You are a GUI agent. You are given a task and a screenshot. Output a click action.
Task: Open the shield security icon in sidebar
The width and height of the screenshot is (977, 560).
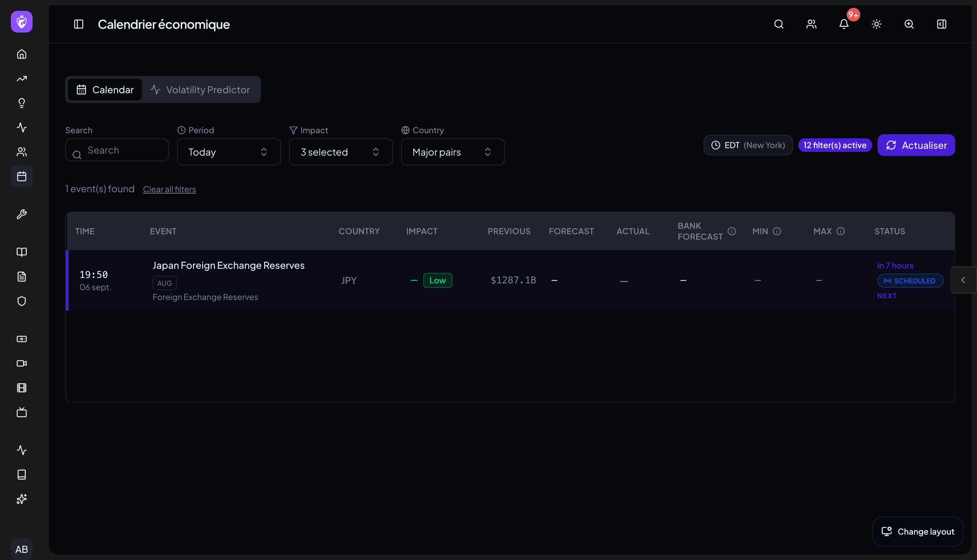click(x=22, y=301)
